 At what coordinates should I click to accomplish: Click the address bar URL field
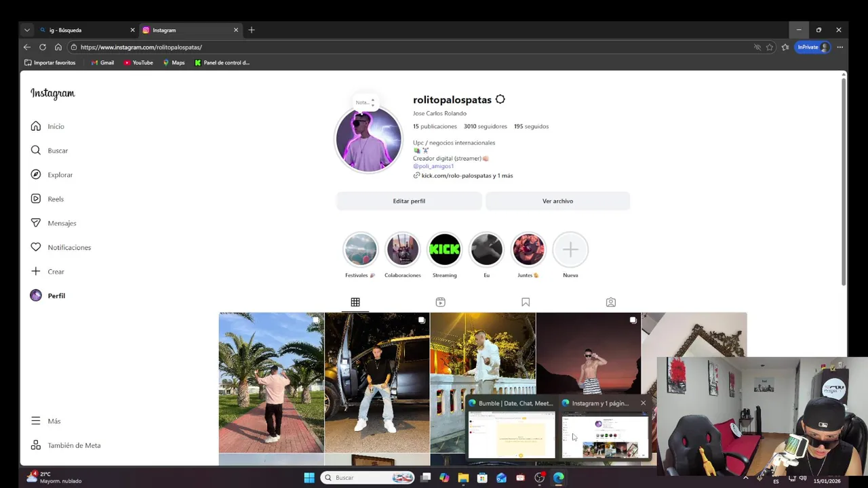coord(407,47)
